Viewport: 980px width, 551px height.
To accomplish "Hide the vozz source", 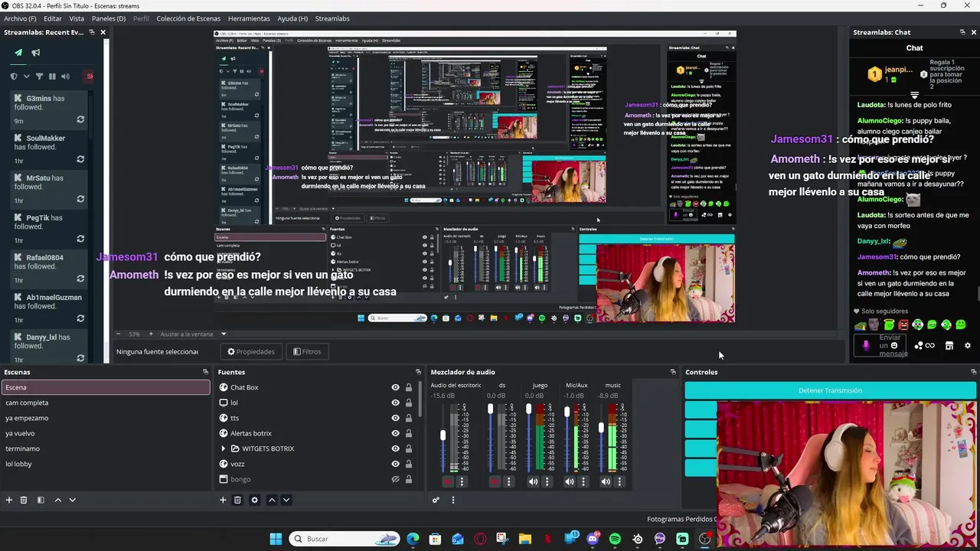I will click(395, 464).
